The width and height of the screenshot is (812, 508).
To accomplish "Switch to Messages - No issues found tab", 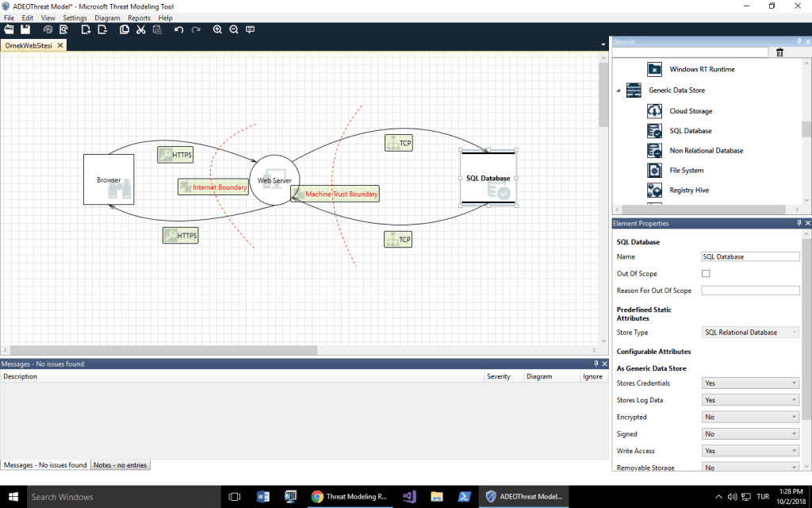I will click(x=45, y=465).
